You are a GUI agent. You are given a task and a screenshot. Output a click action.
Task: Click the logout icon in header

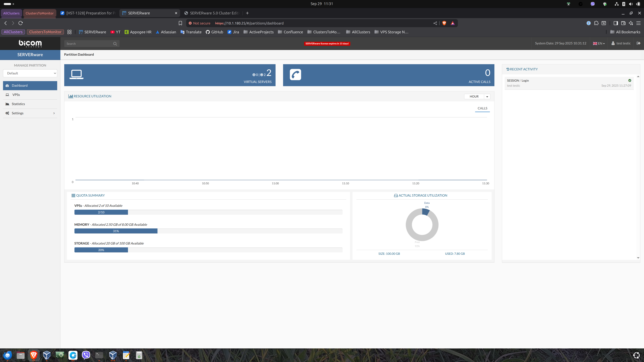[x=638, y=43]
